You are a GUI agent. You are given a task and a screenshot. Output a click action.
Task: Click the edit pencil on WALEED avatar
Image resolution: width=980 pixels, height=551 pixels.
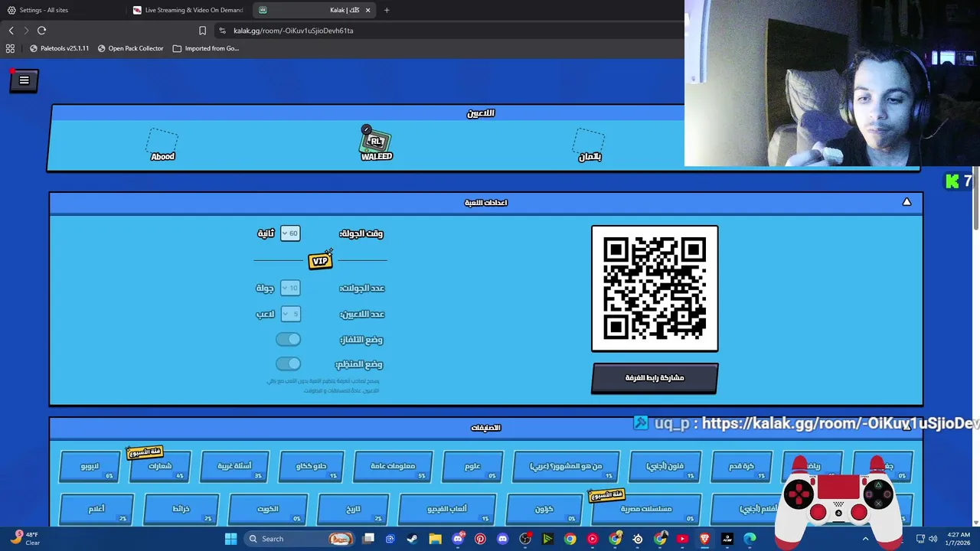(x=366, y=129)
